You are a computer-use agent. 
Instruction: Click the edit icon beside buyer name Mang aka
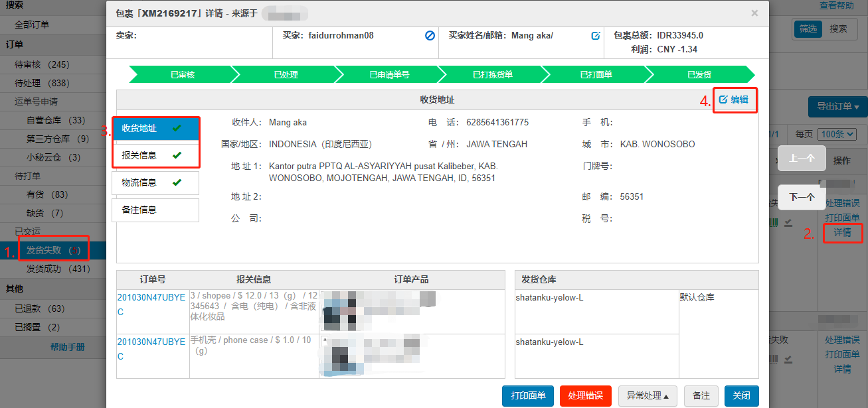[596, 36]
